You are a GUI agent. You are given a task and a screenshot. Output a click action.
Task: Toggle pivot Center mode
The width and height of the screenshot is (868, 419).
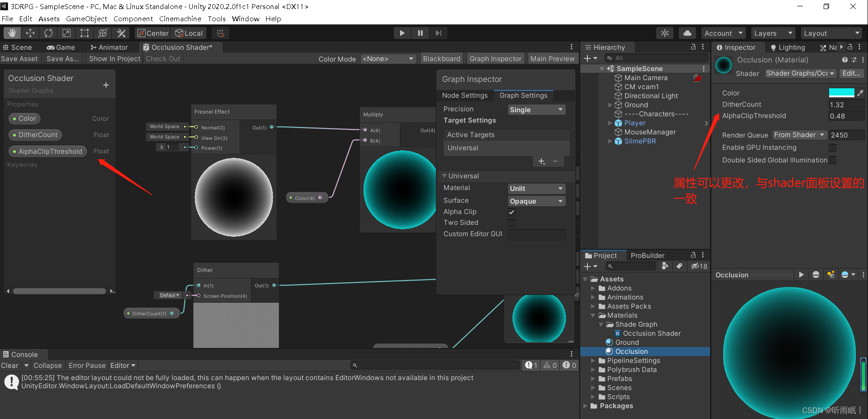tap(153, 33)
